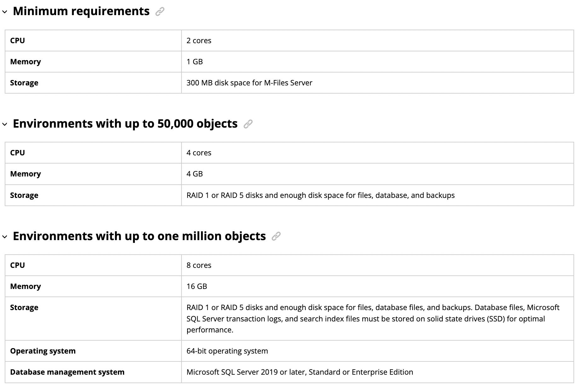Click Storage label in Minimum requirements table

click(24, 83)
